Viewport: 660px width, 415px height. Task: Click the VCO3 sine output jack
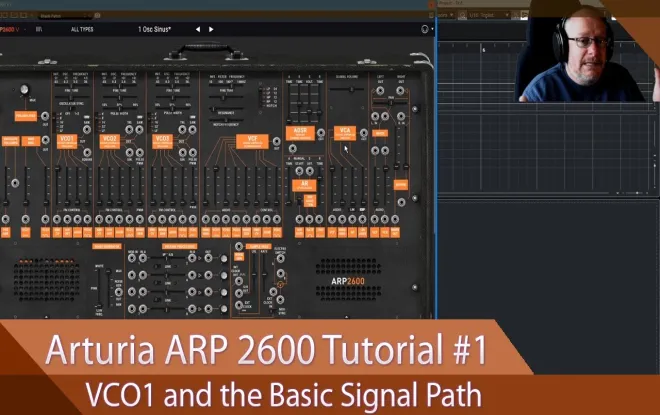pos(182,152)
